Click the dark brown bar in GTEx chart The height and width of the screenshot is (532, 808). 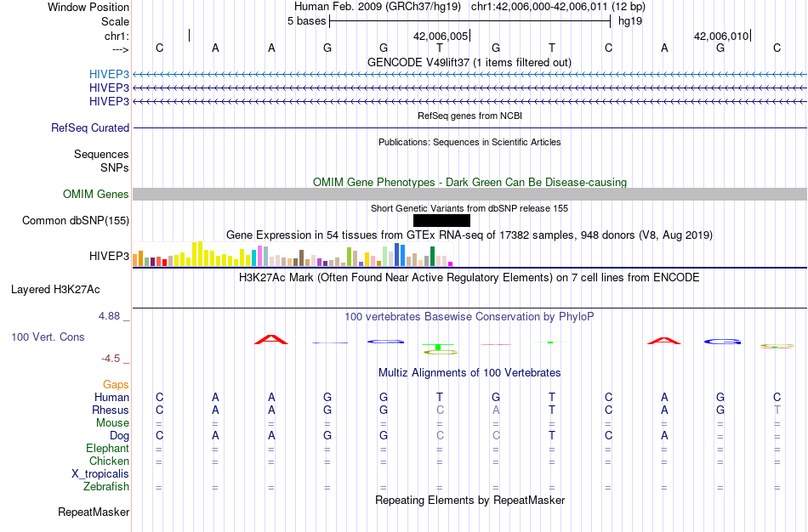pos(301,258)
